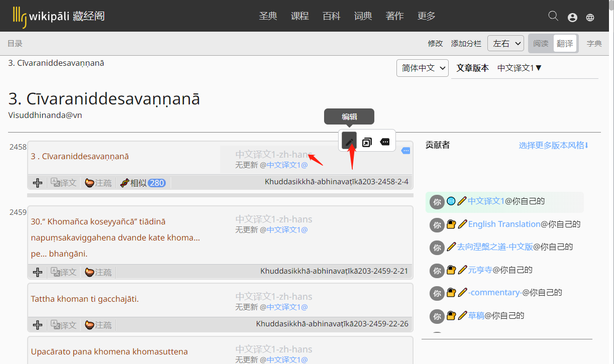614x364 pixels.
Task: Click 你 avatar next to 元亨寺
Action: click(x=437, y=271)
